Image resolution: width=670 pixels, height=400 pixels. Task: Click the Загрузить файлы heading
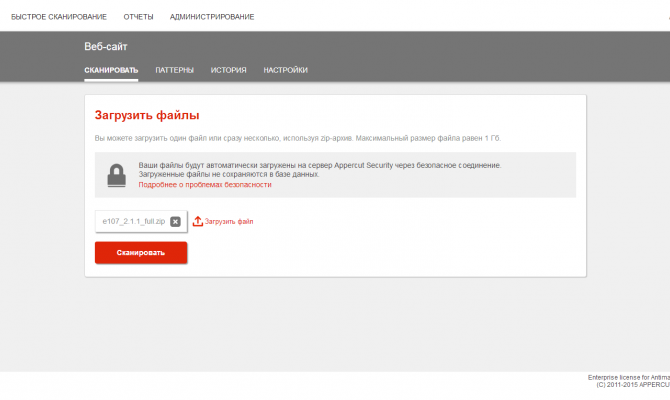(x=147, y=115)
